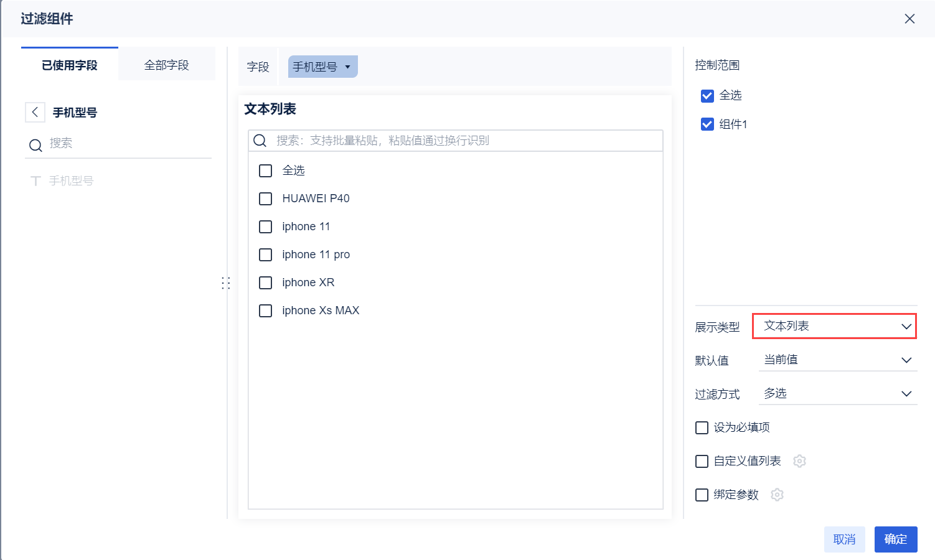Click the 确定 button
Image resolution: width=935 pixels, height=560 pixels.
click(895, 539)
